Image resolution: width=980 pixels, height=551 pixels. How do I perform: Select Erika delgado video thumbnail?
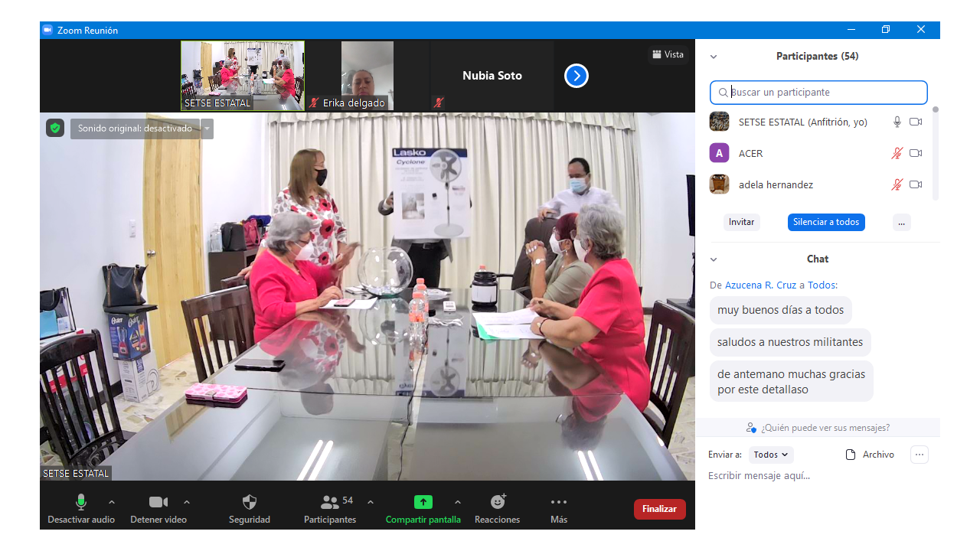(367, 76)
